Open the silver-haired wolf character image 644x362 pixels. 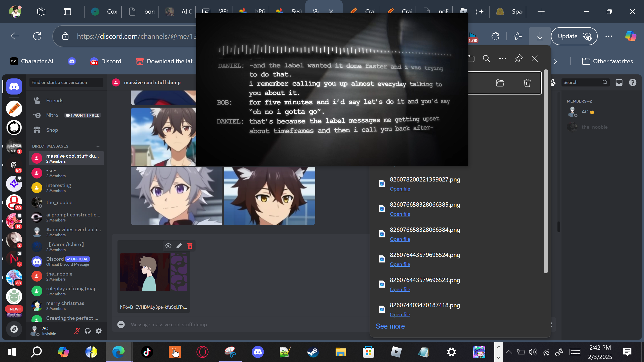pos(177,196)
